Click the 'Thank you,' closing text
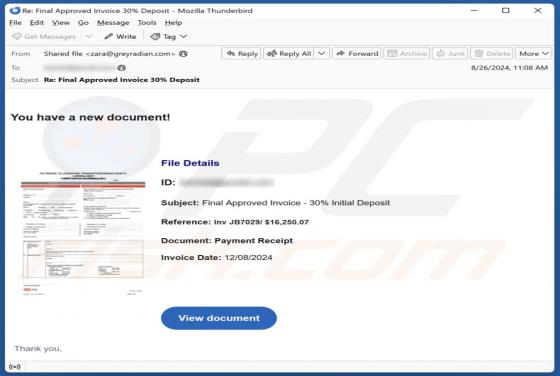This screenshot has width=560, height=376. coord(38,349)
